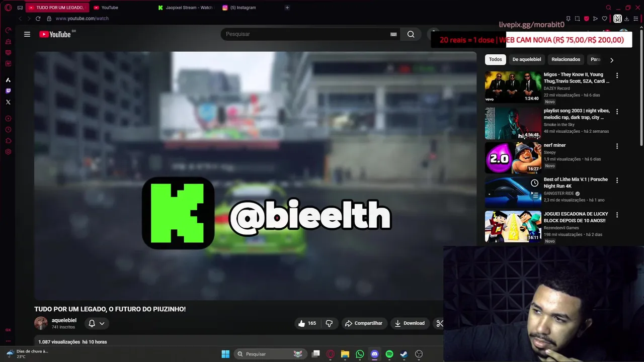
Task: Open Discord from the taskbar
Action: (374, 354)
